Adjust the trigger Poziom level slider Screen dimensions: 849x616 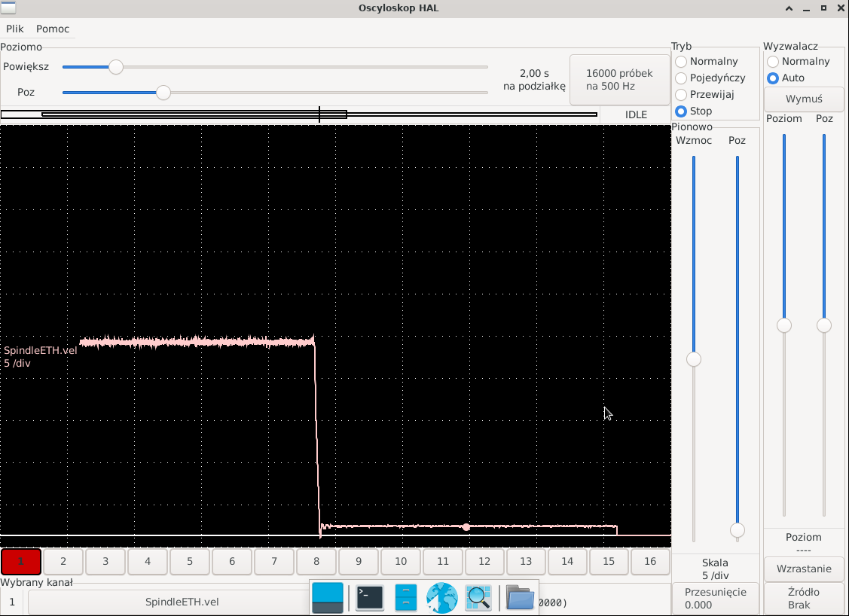coord(784,325)
